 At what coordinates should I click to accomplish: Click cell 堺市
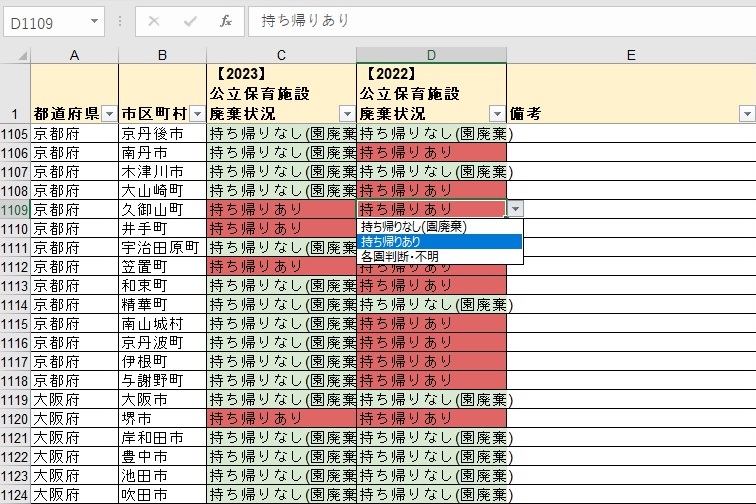162,419
